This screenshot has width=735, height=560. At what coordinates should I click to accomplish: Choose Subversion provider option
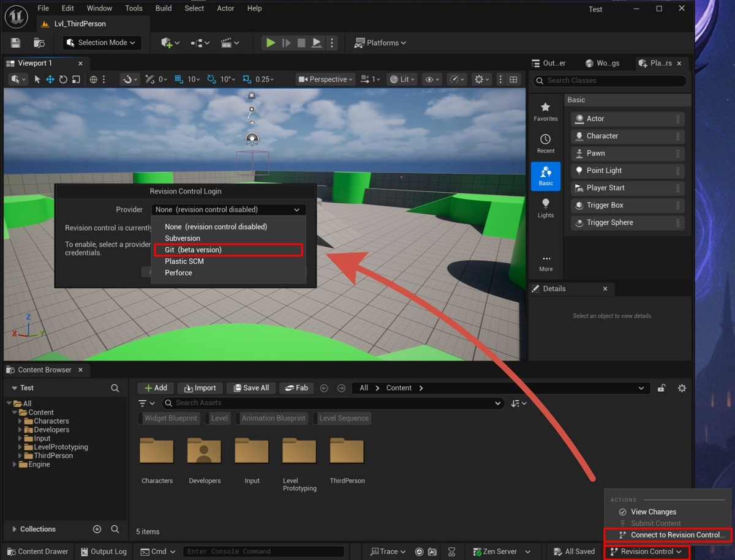[228, 238]
